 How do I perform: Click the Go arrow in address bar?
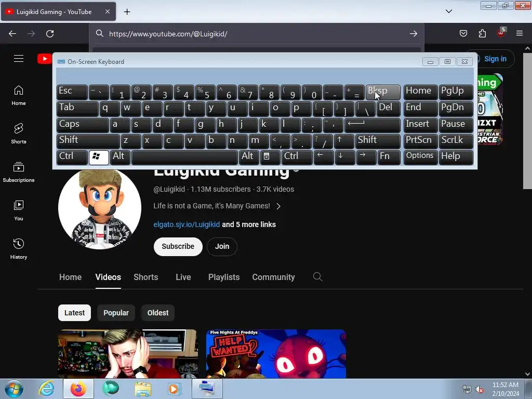pyautogui.click(x=413, y=34)
